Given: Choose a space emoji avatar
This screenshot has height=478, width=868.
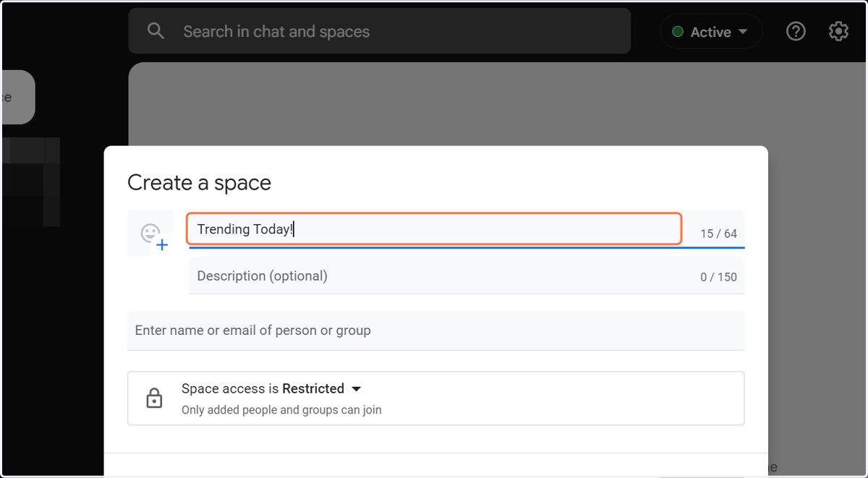Looking at the screenshot, I should pyautogui.click(x=150, y=234).
